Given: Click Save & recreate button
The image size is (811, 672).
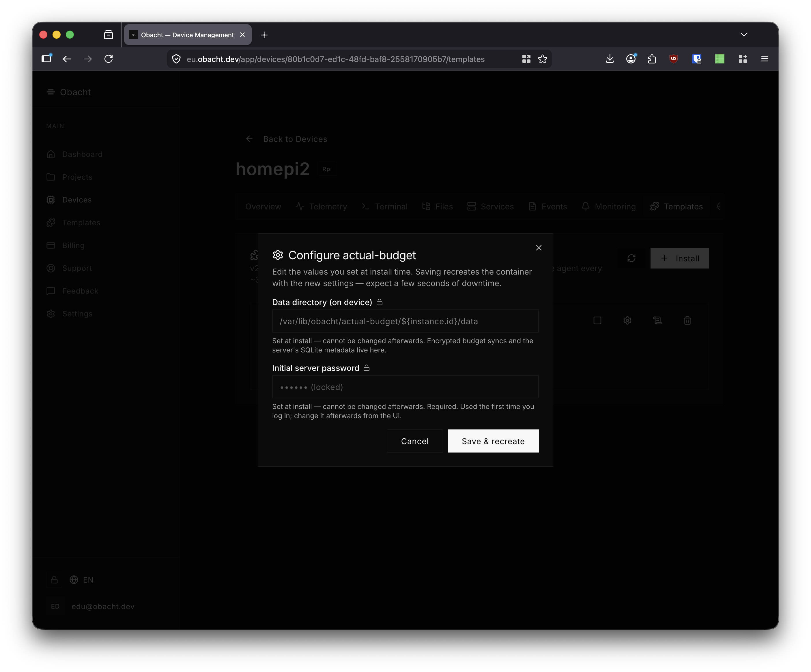Looking at the screenshot, I should click(x=493, y=441).
